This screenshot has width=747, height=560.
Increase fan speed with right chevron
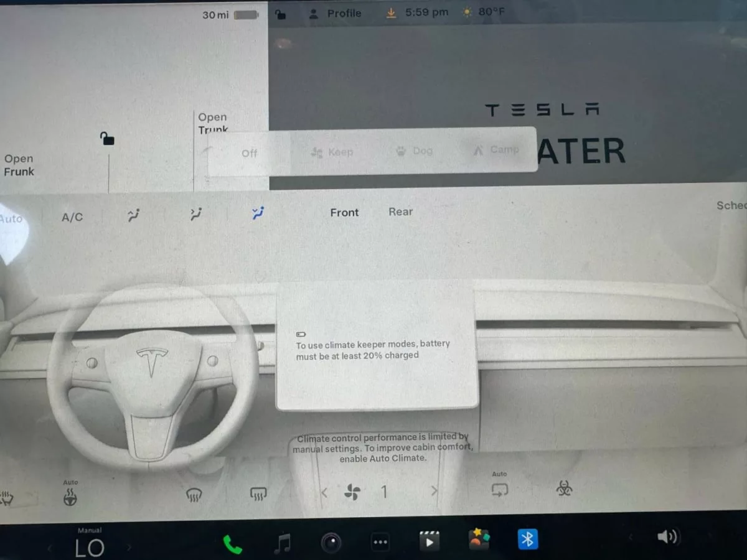434,492
